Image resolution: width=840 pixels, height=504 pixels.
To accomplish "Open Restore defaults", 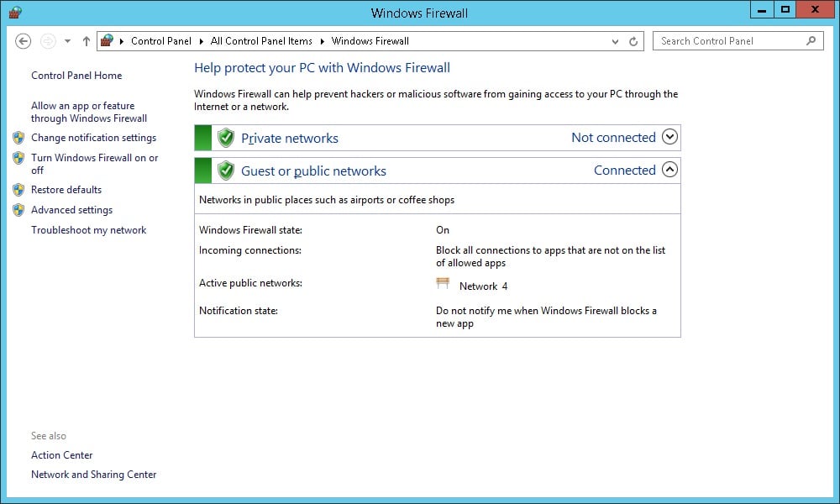I will click(x=66, y=190).
